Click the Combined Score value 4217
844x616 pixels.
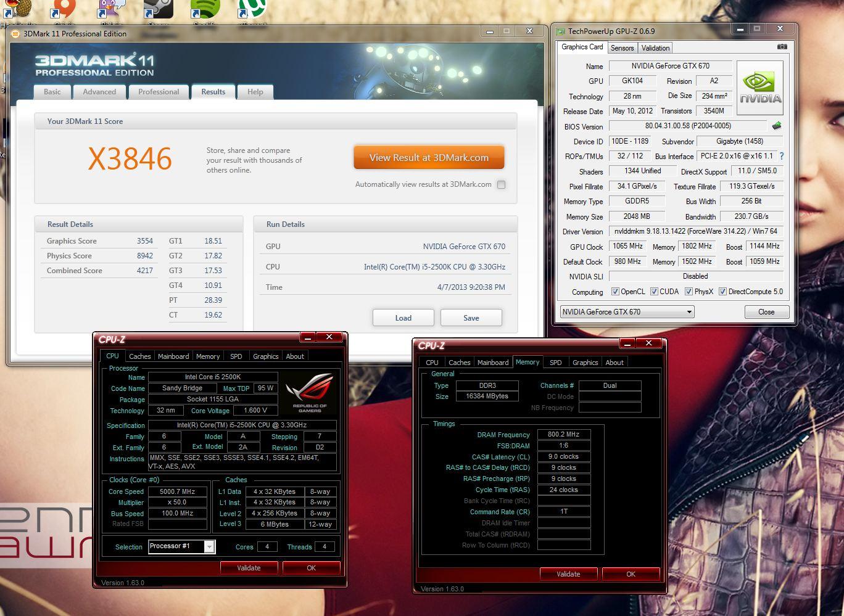click(145, 271)
